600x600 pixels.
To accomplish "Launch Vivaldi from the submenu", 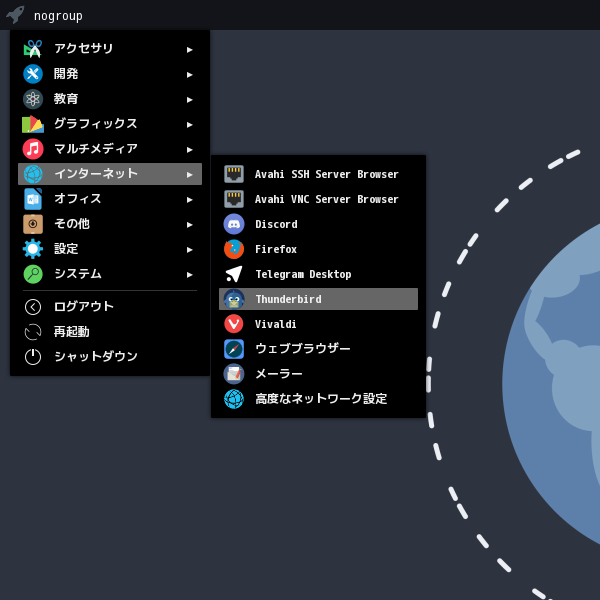I will (x=318, y=324).
